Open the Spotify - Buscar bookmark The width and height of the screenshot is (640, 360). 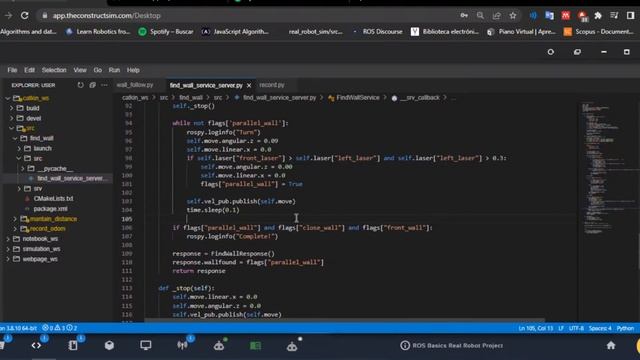(x=166, y=32)
